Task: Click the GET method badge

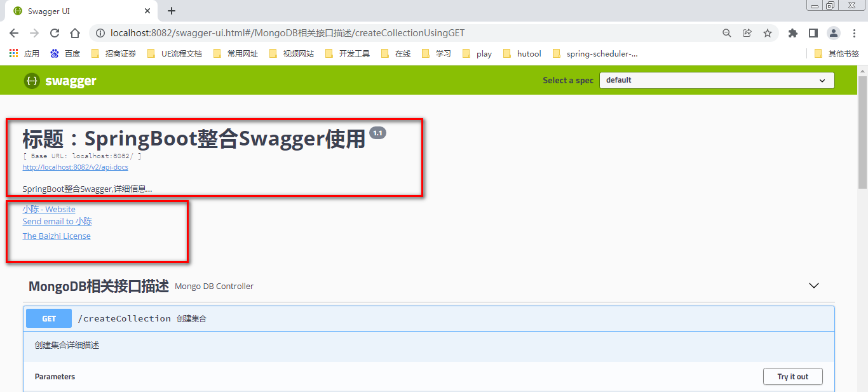Action: click(x=49, y=319)
